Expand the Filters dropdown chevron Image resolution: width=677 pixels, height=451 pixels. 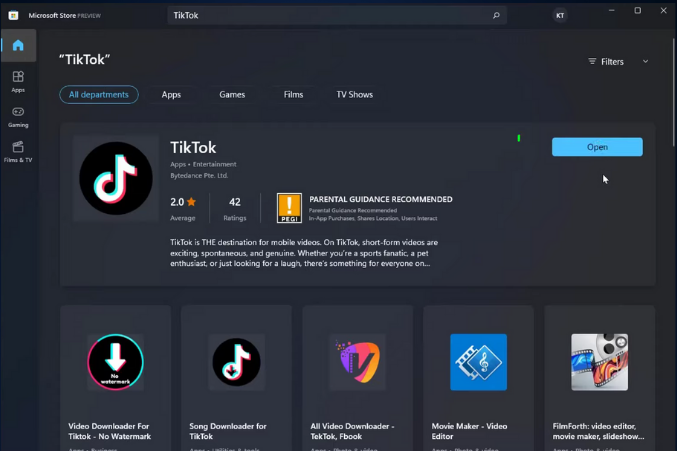[x=645, y=61]
